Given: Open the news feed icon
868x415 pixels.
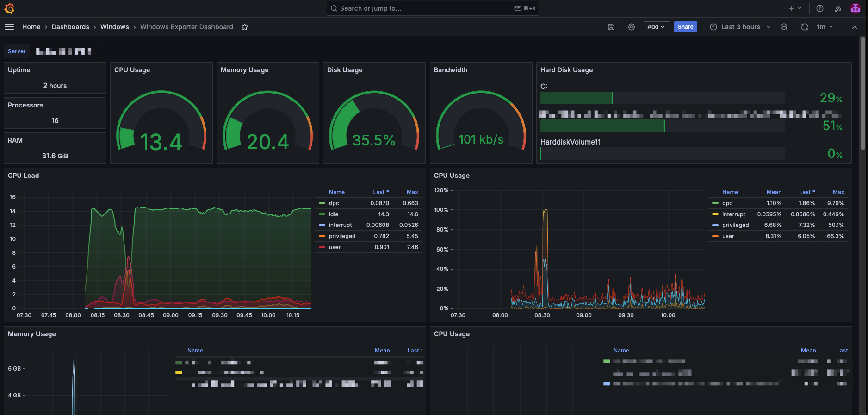Looking at the screenshot, I should pyautogui.click(x=838, y=8).
